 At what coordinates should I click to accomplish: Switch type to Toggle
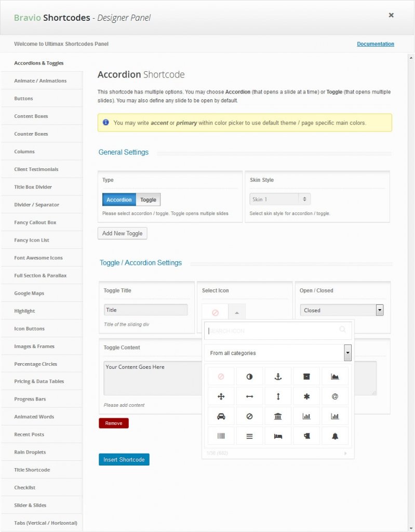tap(148, 199)
